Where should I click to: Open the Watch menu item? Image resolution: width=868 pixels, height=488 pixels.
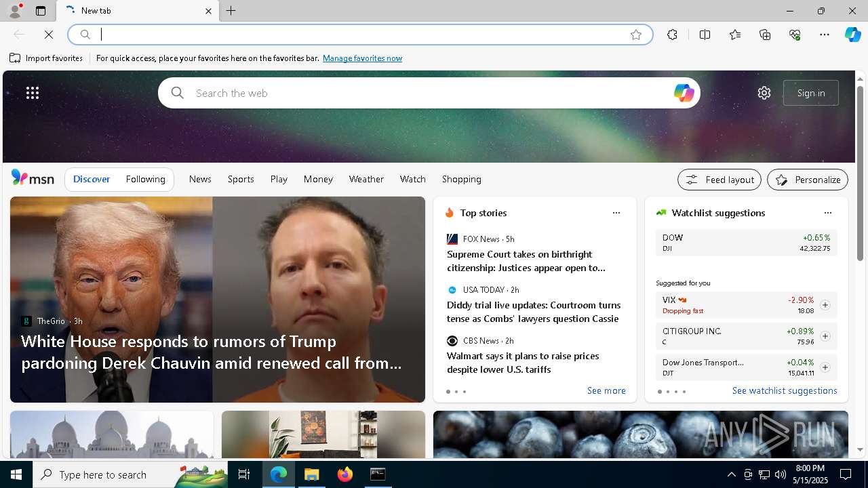click(x=413, y=179)
